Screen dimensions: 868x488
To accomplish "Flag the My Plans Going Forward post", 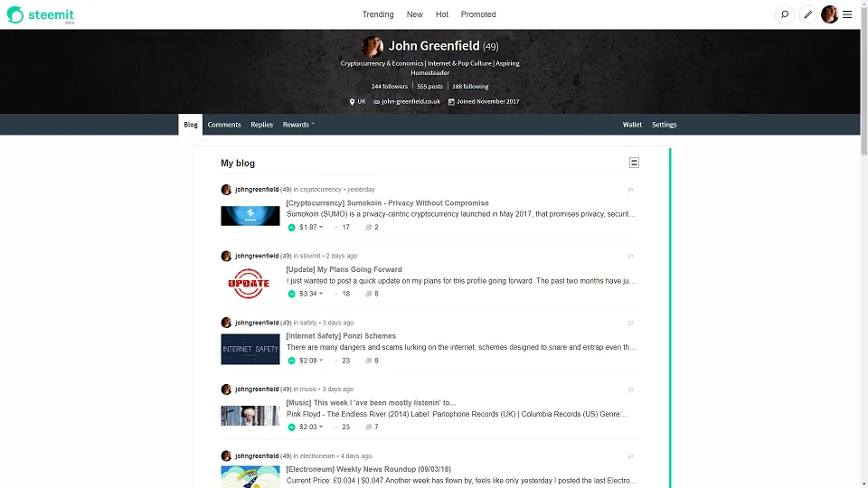I will [630, 256].
